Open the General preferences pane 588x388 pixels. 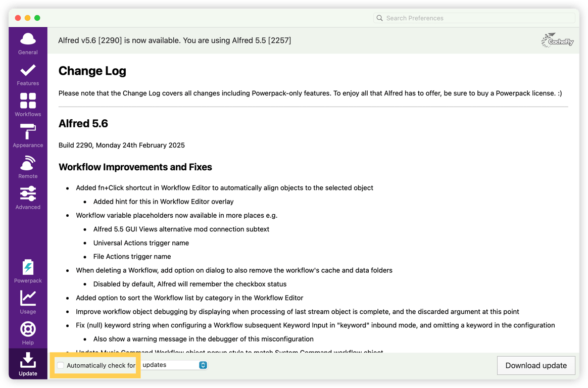tap(28, 44)
